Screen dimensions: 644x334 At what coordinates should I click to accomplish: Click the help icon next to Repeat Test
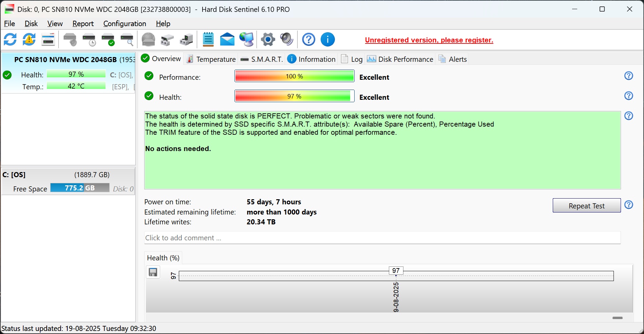click(x=629, y=205)
